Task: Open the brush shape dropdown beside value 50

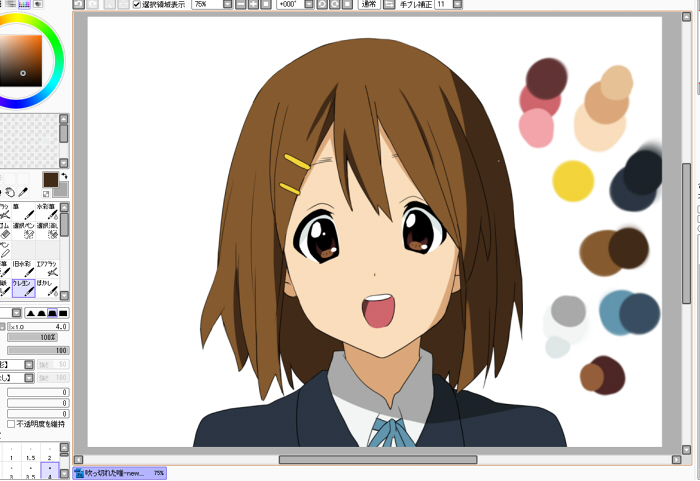Action: 29,365
